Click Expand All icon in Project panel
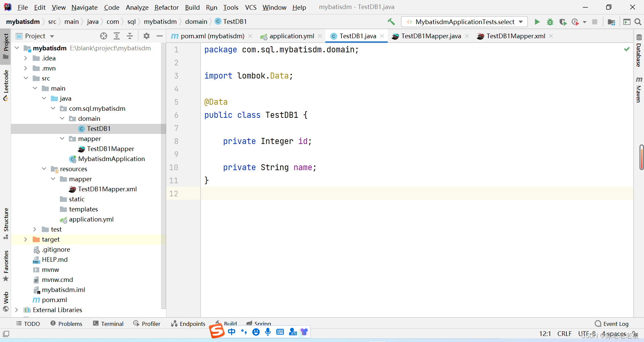 point(117,36)
